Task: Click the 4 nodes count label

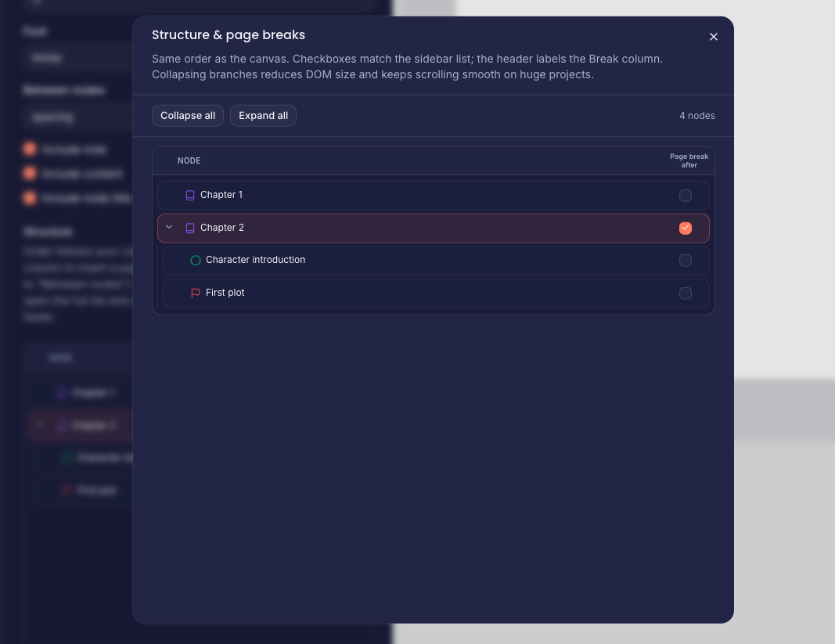Action: pos(696,116)
